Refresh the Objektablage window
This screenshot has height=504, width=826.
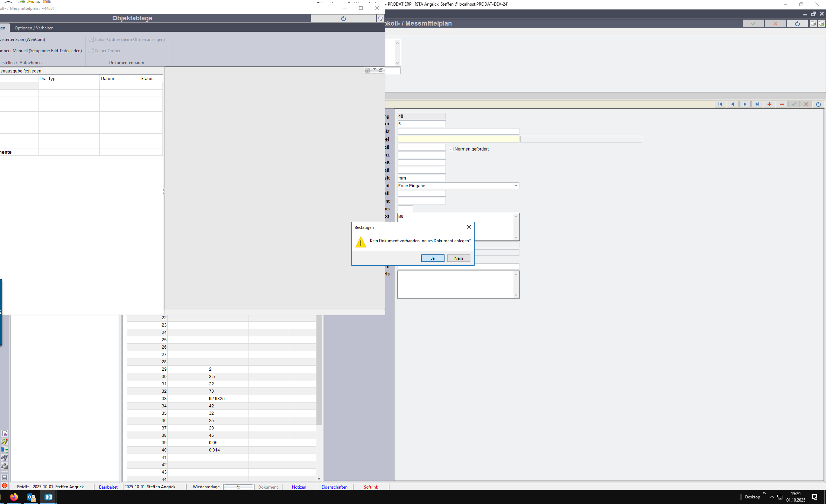(343, 19)
